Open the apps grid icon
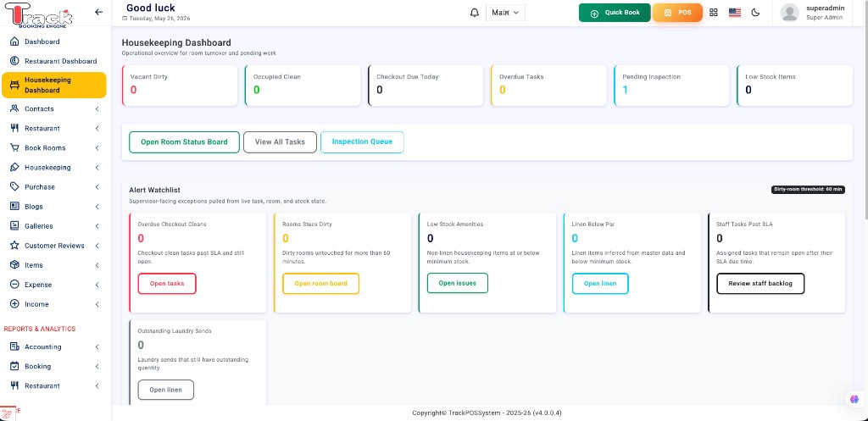This screenshot has width=868, height=421. click(x=714, y=13)
